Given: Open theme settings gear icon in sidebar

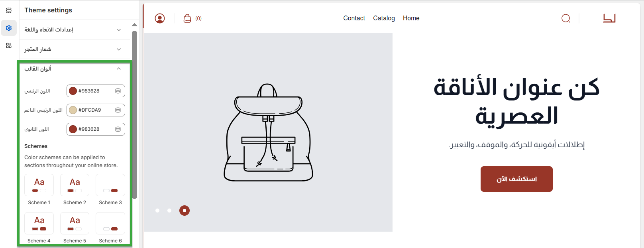Looking at the screenshot, I should [9, 28].
